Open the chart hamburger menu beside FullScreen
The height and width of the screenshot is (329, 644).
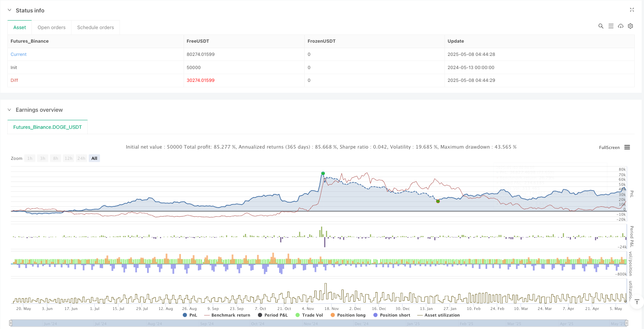pos(627,147)
